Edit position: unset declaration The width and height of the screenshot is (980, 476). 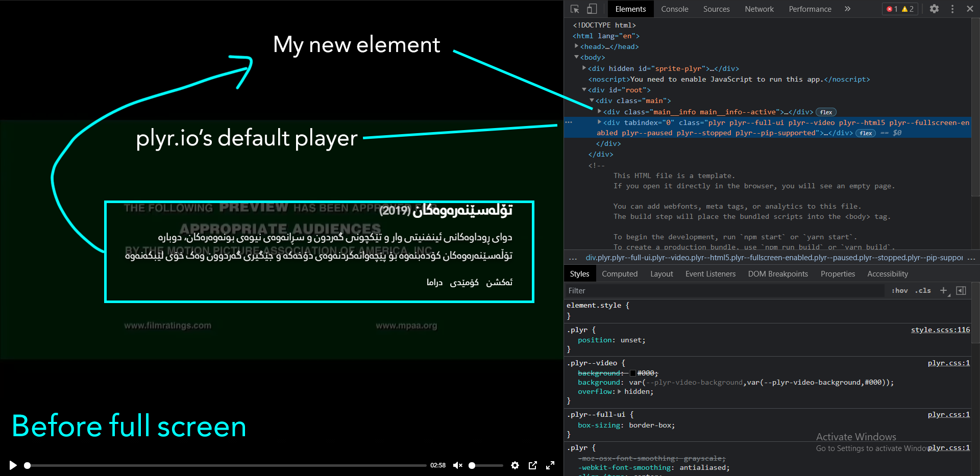[x=611, y=340]
